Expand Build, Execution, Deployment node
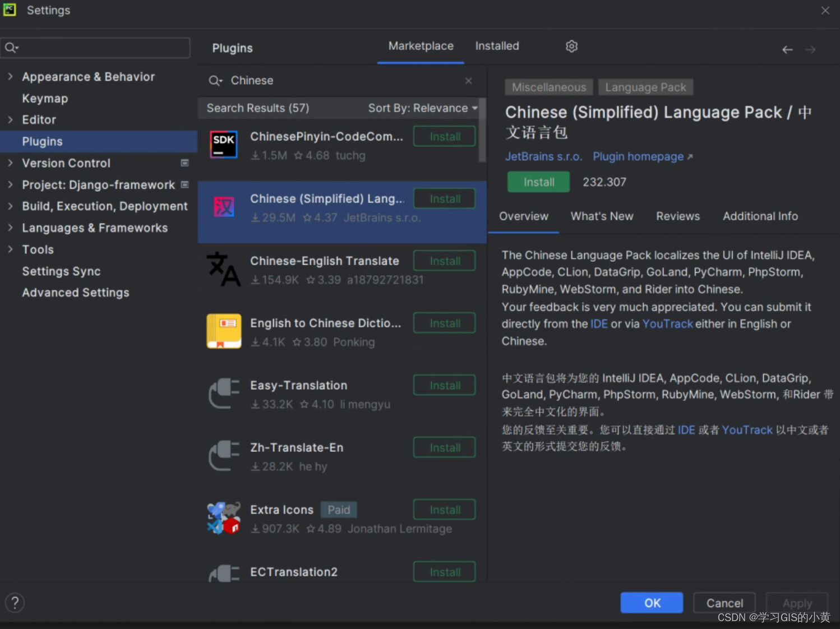Viewport: 840px width, 629px height. click(x=10, y=206)
